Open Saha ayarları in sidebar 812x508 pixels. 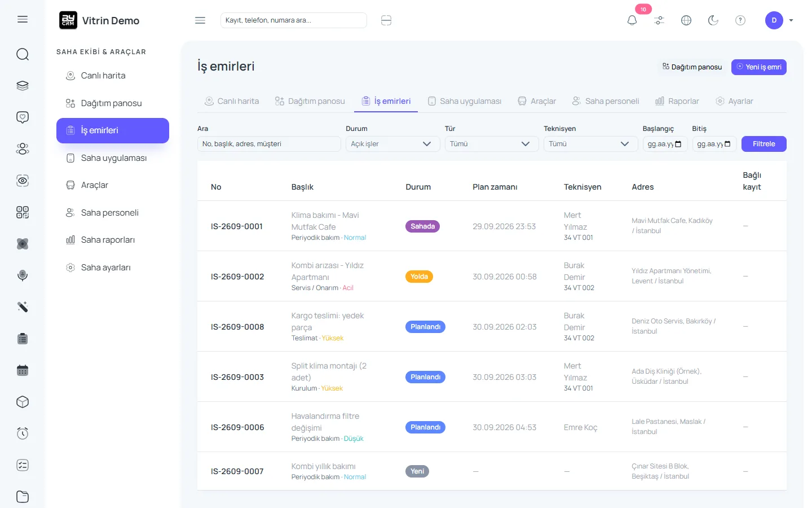coord(113,268)
